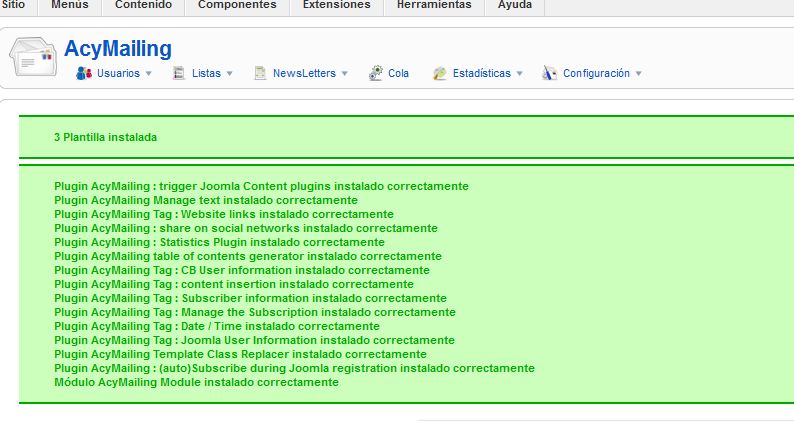The height and width of the screenshot is (421, 794).
Task: Click the 'Statistics Plugin instalado' message line
Action: click(219, 242)
